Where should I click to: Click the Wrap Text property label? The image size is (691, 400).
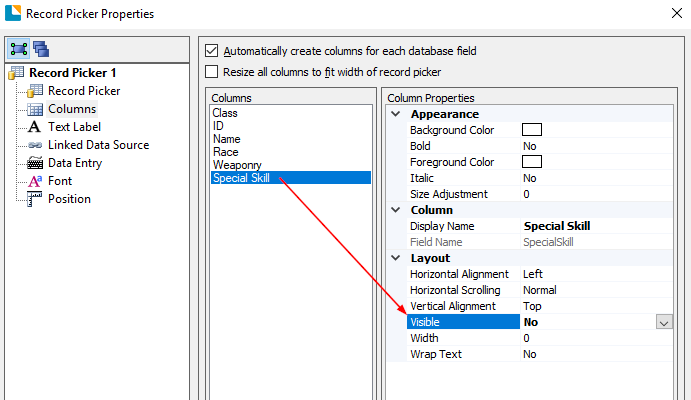point(435,354)
